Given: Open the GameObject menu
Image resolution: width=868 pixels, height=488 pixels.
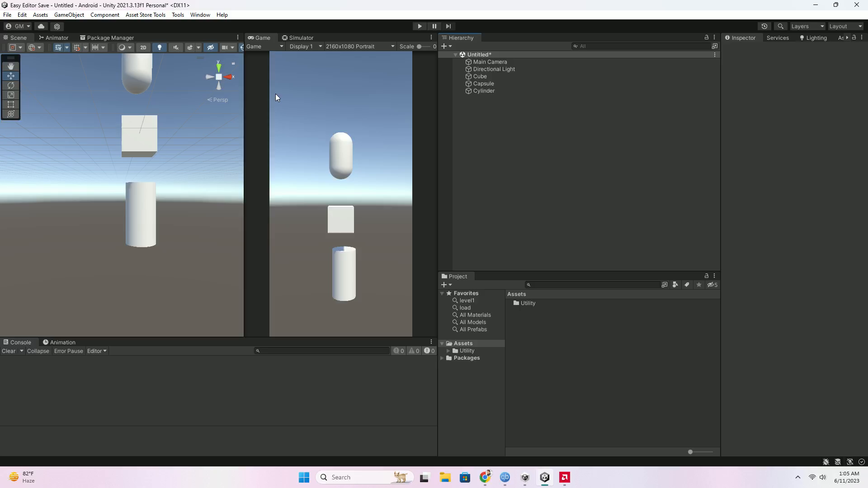Looking at the screenshot, I should (x=69, y=15).
